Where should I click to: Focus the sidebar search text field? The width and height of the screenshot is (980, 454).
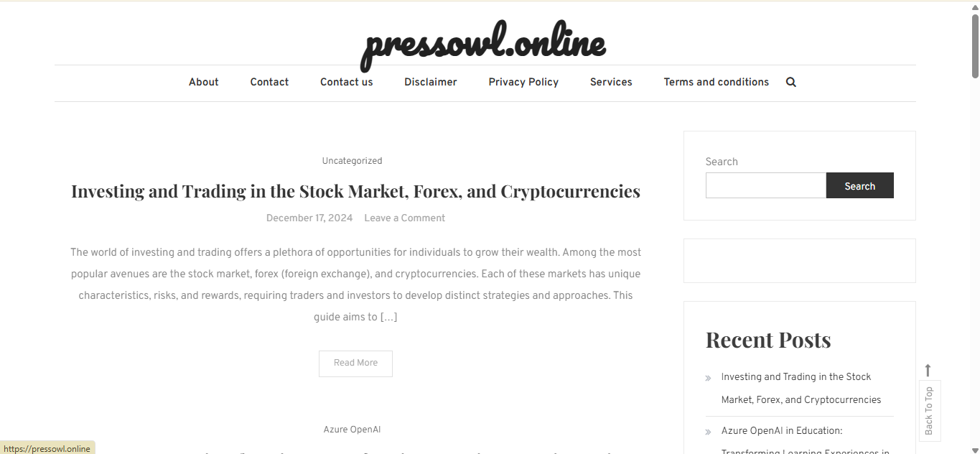pos(766,185)
